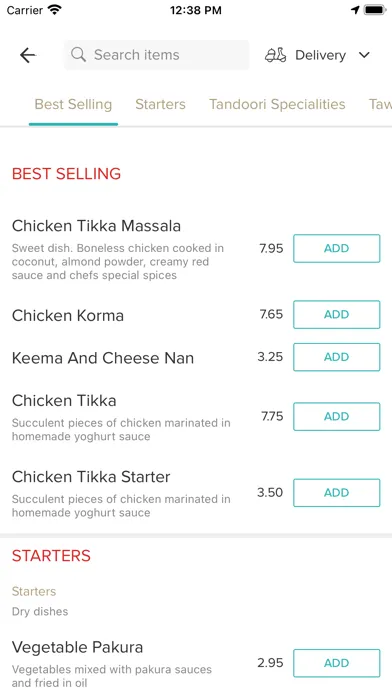Tap the back arrow icon
This screenshot has height=696, width=392.
point(28,55)
